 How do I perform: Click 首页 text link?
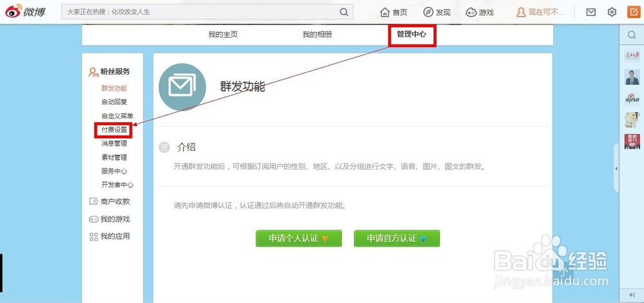coord(400,13)
